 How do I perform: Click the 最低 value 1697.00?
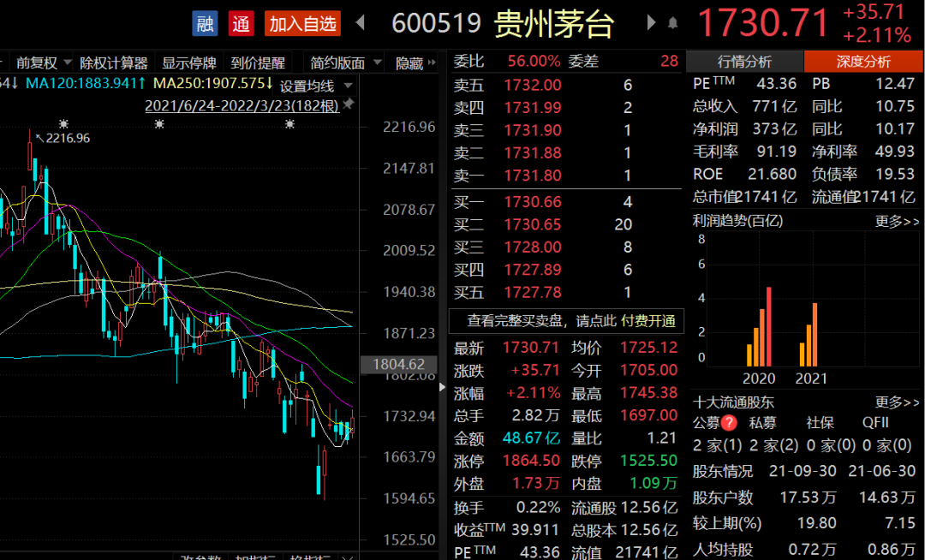click(x=649, y=415)
